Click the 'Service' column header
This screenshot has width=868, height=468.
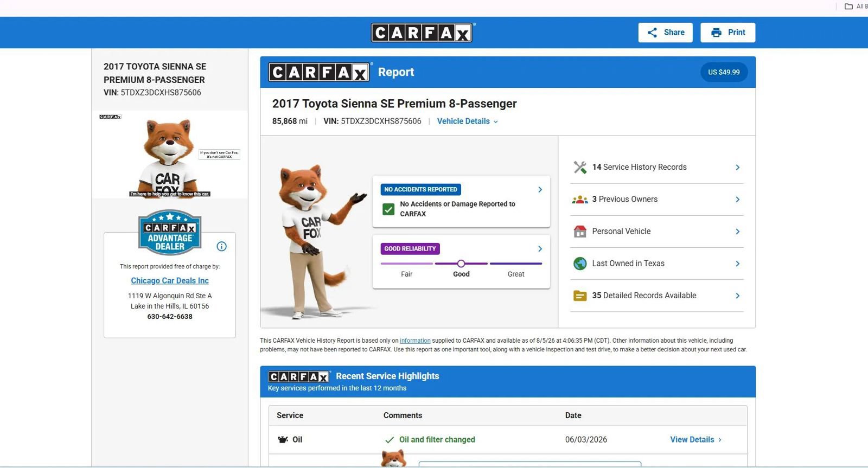point(290,415)
